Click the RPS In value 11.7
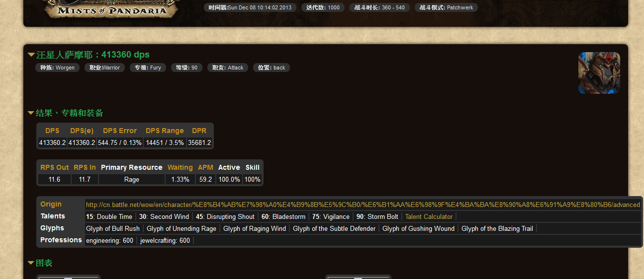 [x=85, y=179]
